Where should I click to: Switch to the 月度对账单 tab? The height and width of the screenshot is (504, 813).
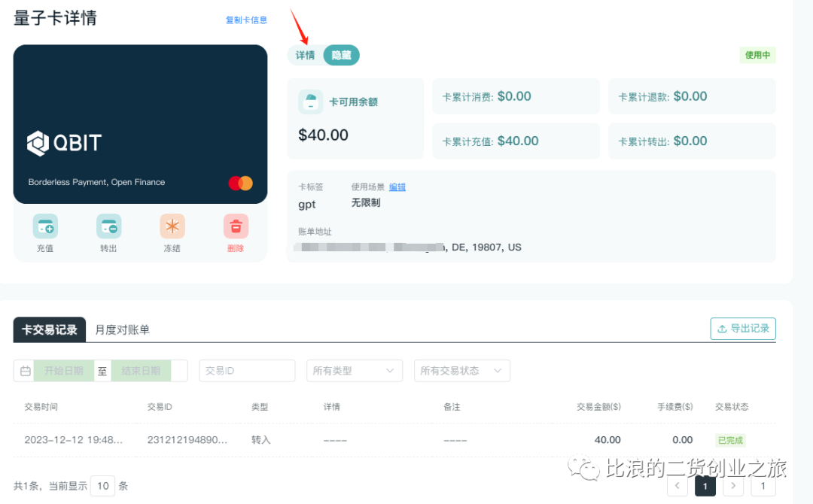click(x=123, y=330)
